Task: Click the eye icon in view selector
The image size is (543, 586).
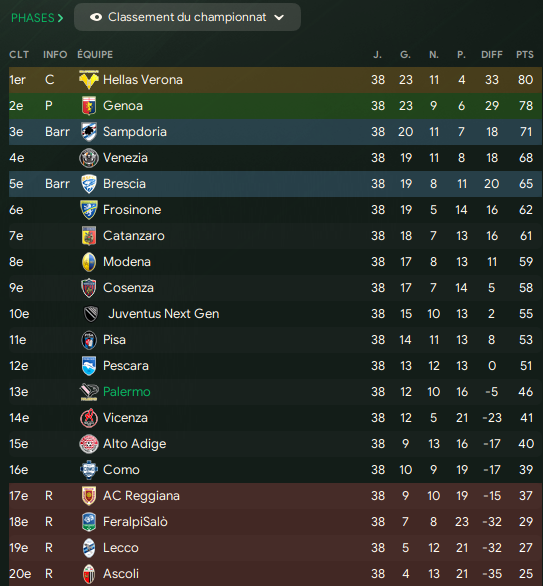Action: coord(96,17)
